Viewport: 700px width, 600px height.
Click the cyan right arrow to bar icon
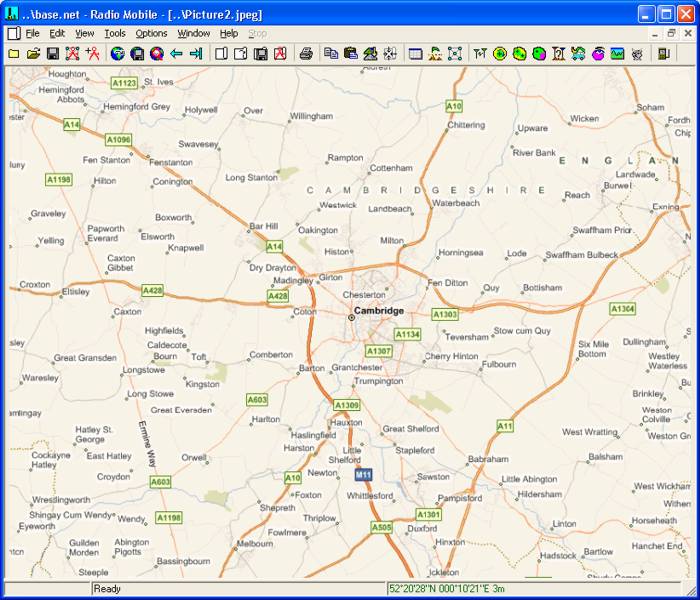click(x=196, y=54)
